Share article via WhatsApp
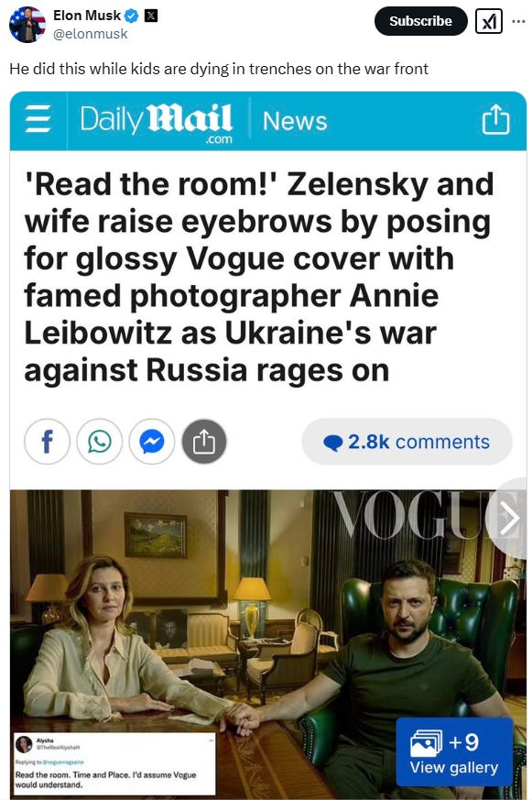The height and width of the screenshot is (800, 532). 100,442
